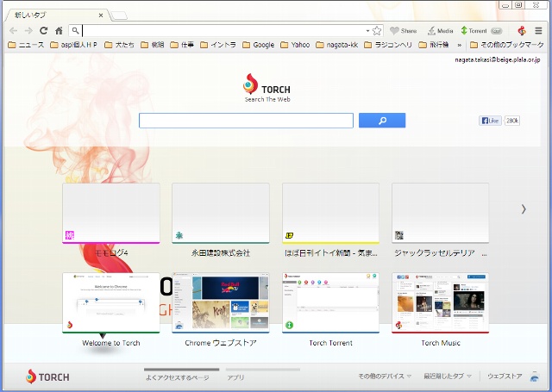This screenshot has width=552, height=392.
Task: Open the Media grabber button
Action: click(x=440, y=31)
